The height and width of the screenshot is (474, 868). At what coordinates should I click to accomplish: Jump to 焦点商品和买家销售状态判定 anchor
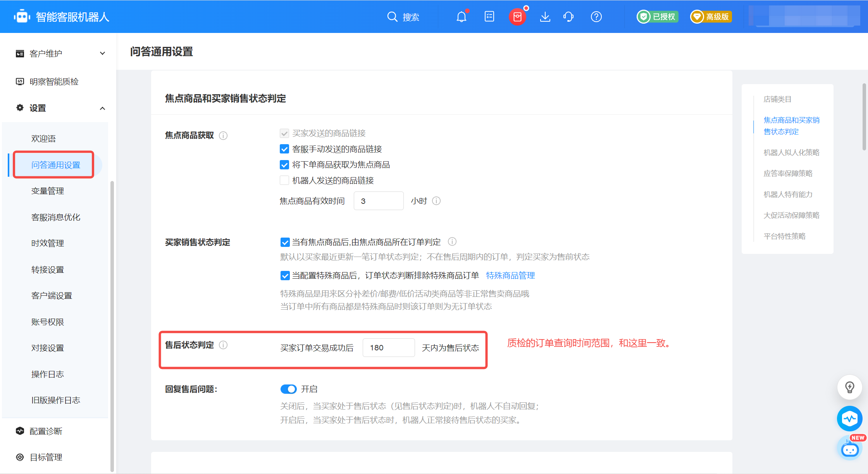(791, 126)
